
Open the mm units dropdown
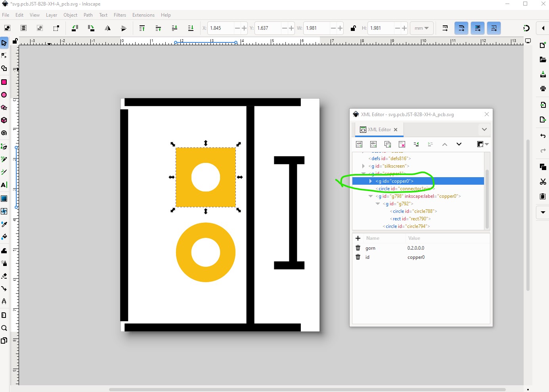point(421,28)
